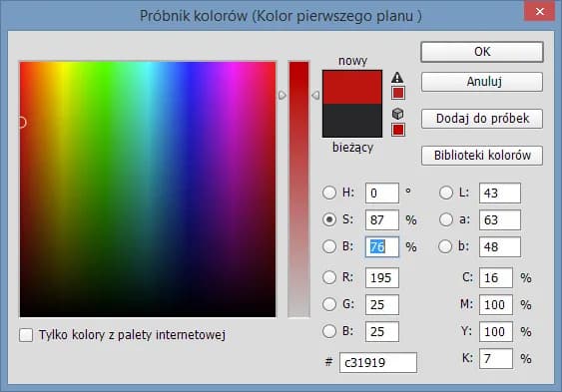The height and width of the screenshot is (392, 562).
Task: Click the hex field showing c31919
Action: [x=378, y=363]
